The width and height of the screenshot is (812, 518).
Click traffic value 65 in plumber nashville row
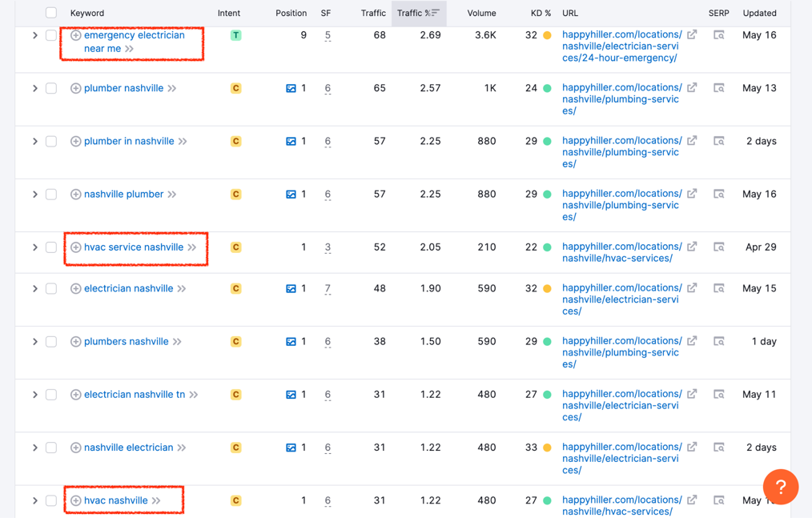coord(380,88)
